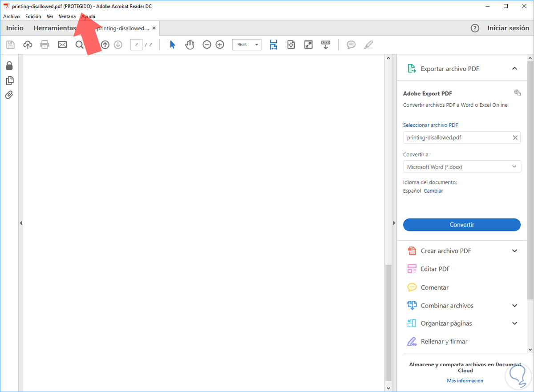Choose the selection arrow tool
This screenshot has width=534, height=392.
click(x=173, y=45)
